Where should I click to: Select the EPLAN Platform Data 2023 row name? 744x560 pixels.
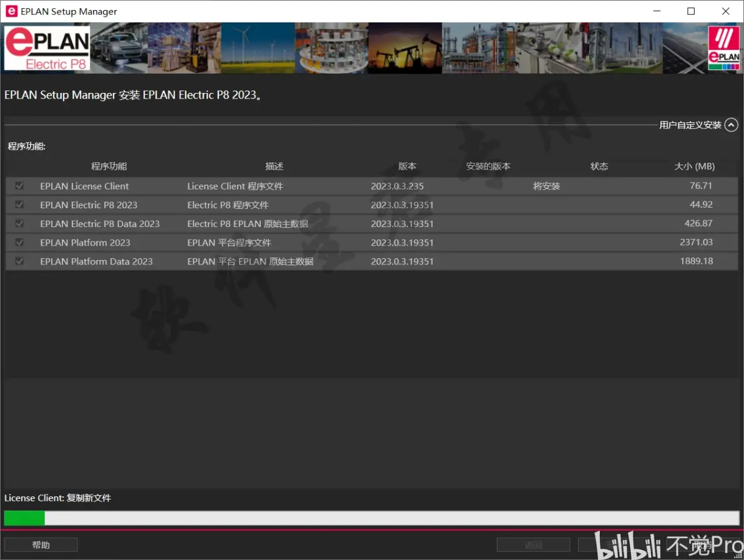pos(96,261)
